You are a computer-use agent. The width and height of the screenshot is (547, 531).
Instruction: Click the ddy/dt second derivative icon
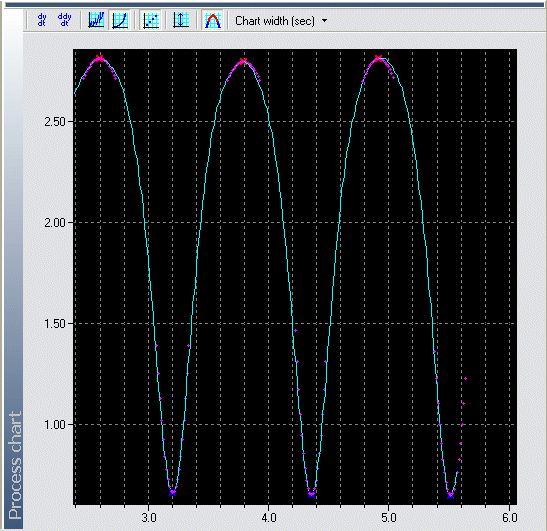pyautogui.click(x=65, y=20)
